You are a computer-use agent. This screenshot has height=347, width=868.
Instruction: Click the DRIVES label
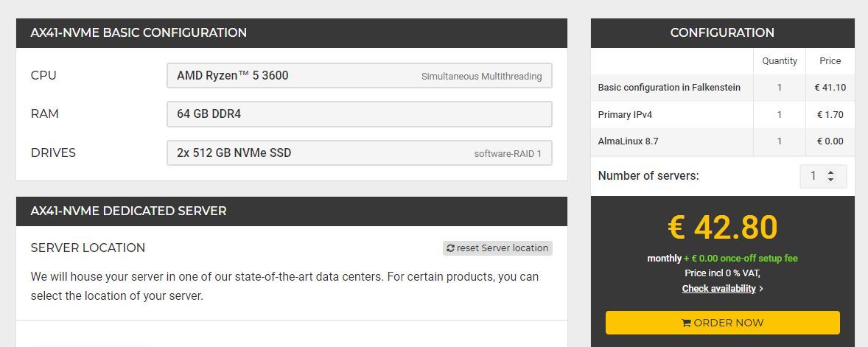[53, 153]
